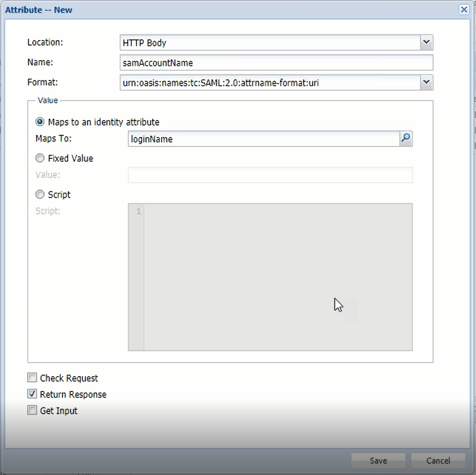Click the empty Fixed Value input box
476x475 pixels.
pos(270,175)
